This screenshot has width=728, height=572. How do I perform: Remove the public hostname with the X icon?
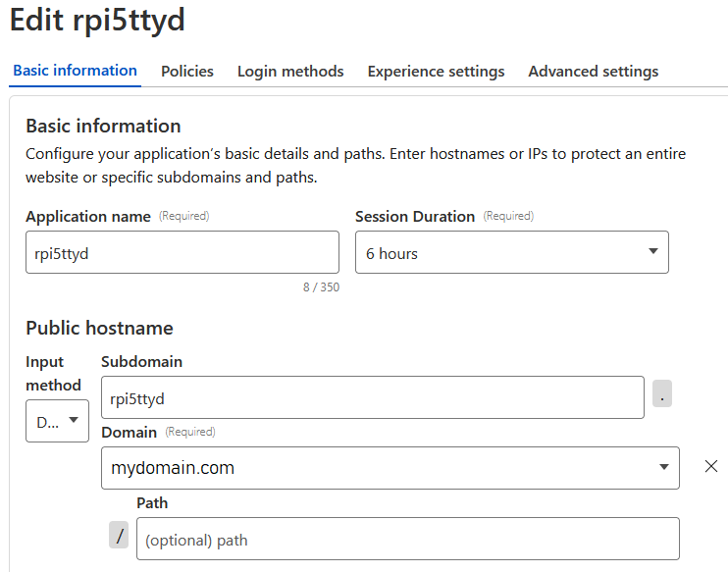click(711, 467)
